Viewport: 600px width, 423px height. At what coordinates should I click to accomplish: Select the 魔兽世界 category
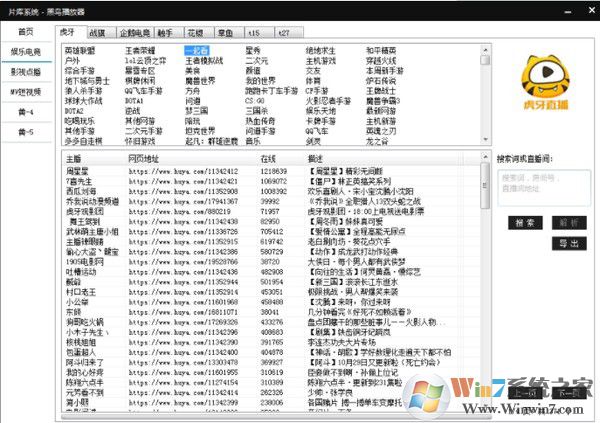point(200,81)
